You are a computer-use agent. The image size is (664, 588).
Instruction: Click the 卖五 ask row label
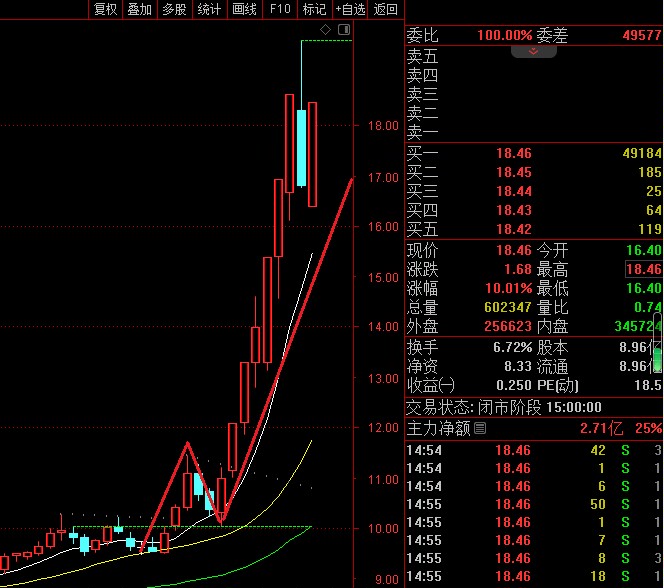pyautogui.click(x=422, y=56)
